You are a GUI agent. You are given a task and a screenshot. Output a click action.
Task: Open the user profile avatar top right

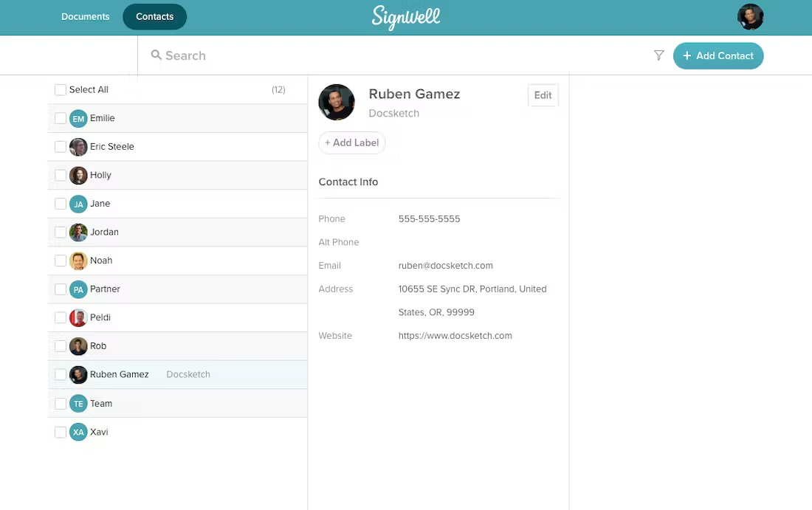(x=750, y=16)
